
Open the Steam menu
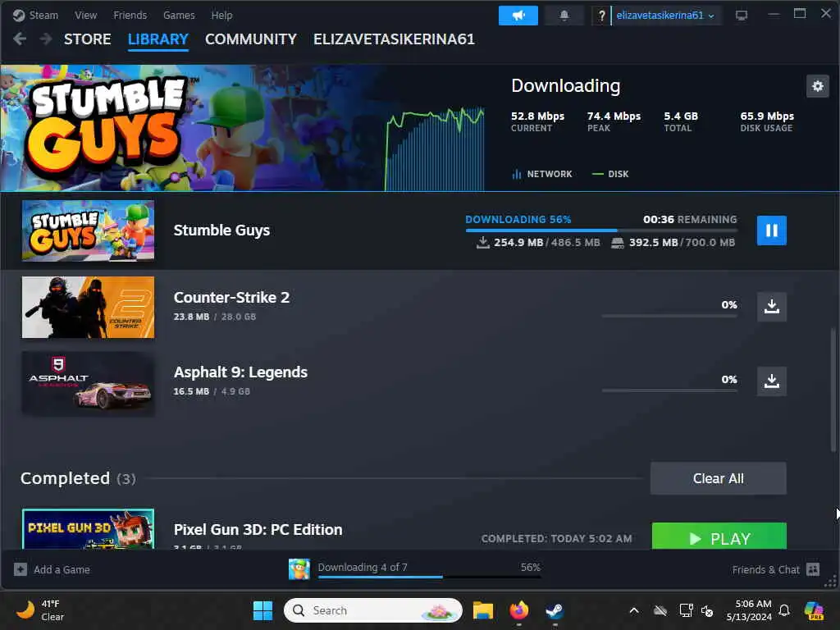pos(43,15)
